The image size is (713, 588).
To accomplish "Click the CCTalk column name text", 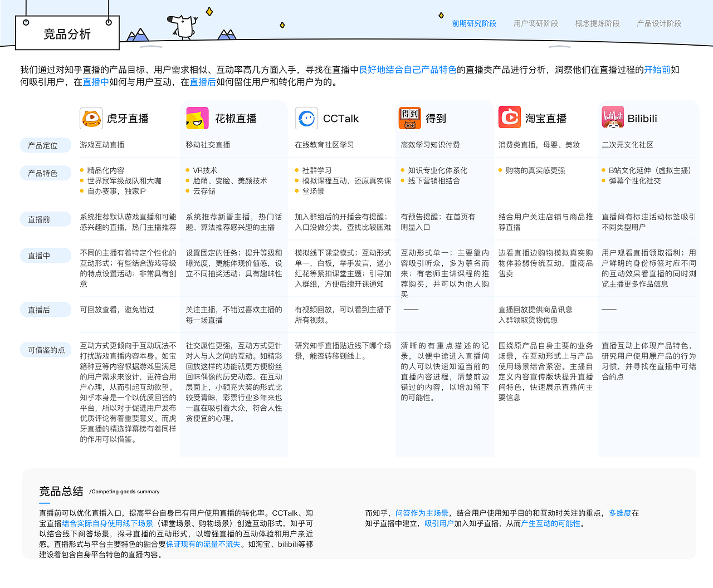I will pos(341,119).
